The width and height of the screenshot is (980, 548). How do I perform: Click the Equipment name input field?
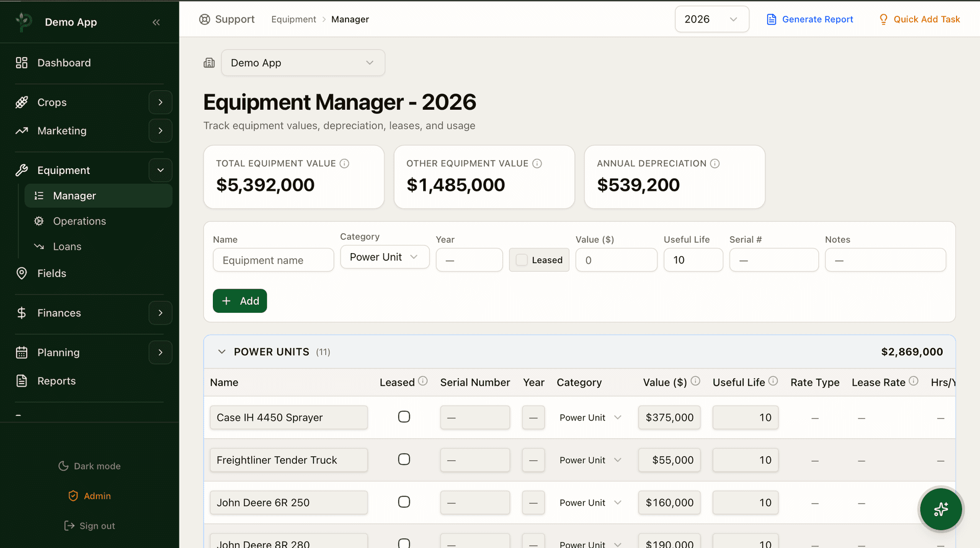click(x=273, y=260)
